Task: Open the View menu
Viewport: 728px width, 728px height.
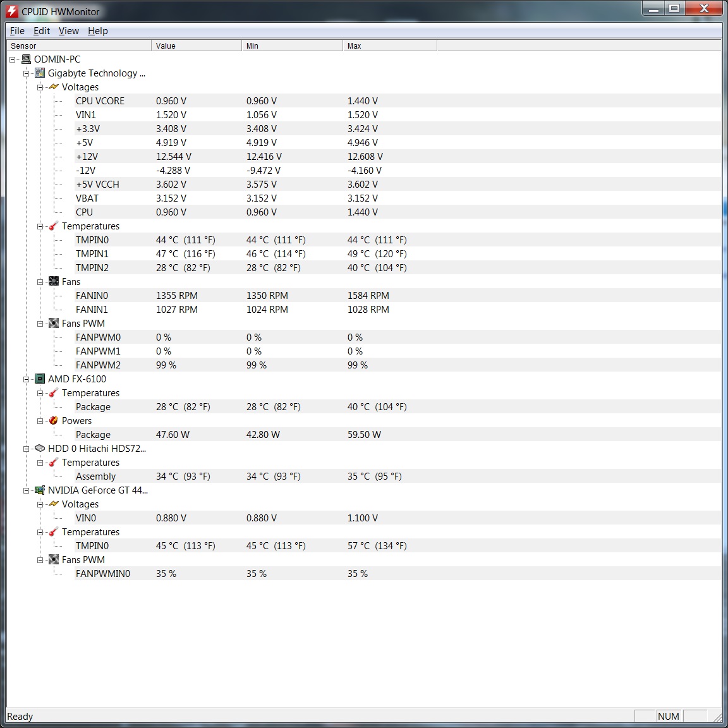Action: coord(68,31)
